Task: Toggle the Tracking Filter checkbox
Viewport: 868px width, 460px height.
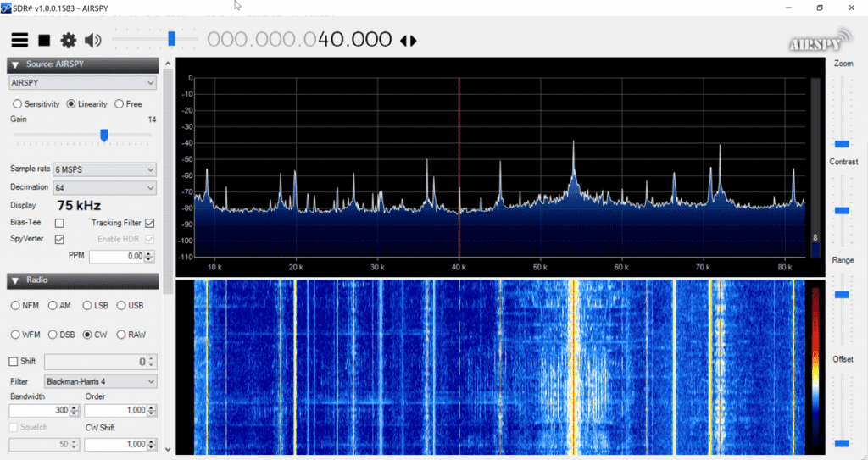Action: pos(149,223)
